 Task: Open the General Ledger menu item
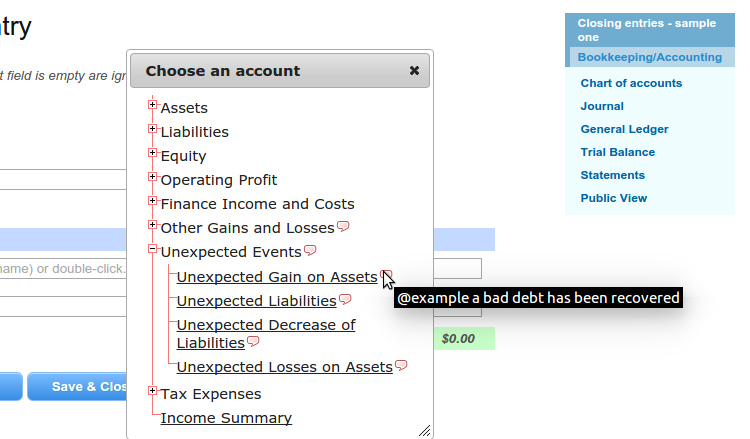point(624,129)
